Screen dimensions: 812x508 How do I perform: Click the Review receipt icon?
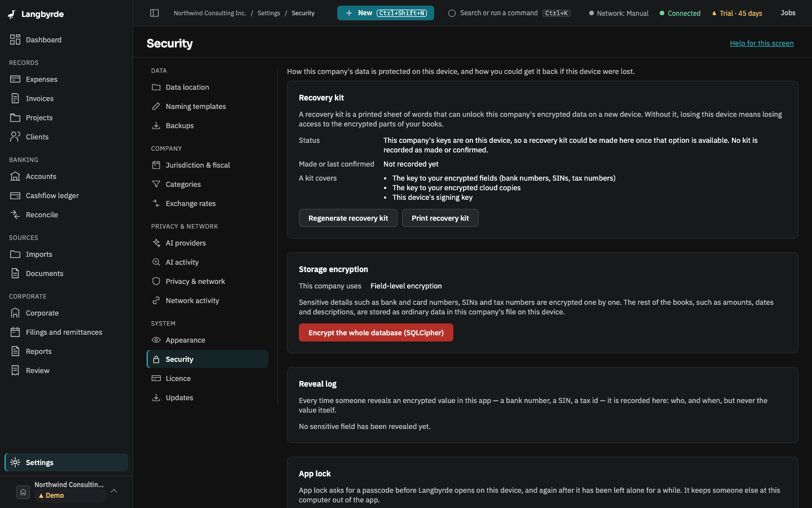15,370
